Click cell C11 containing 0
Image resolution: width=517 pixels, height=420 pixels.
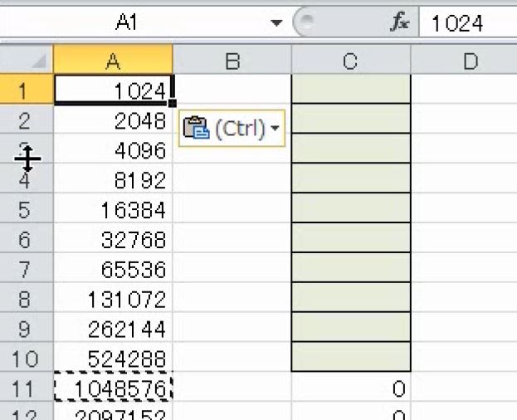click(351, 386)
